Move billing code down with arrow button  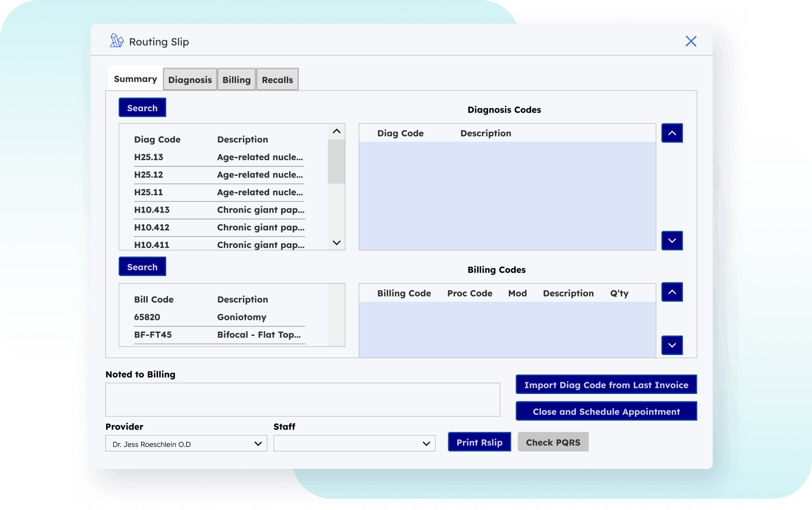click(x=672, y=345)
